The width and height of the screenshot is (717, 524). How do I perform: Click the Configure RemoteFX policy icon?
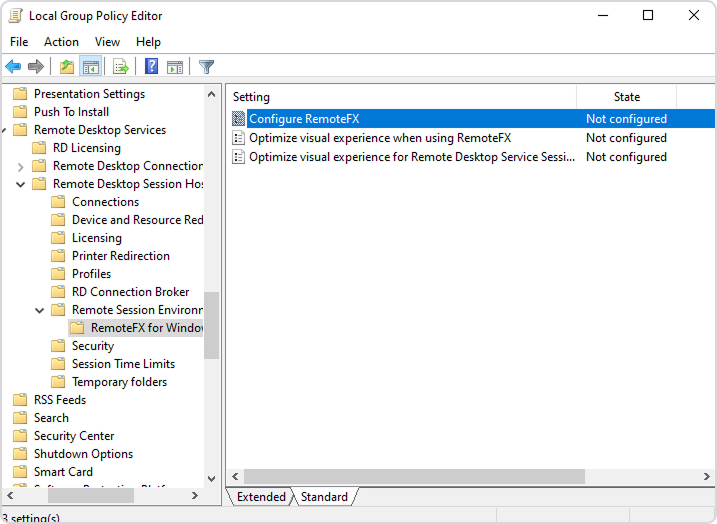point(238,119)
